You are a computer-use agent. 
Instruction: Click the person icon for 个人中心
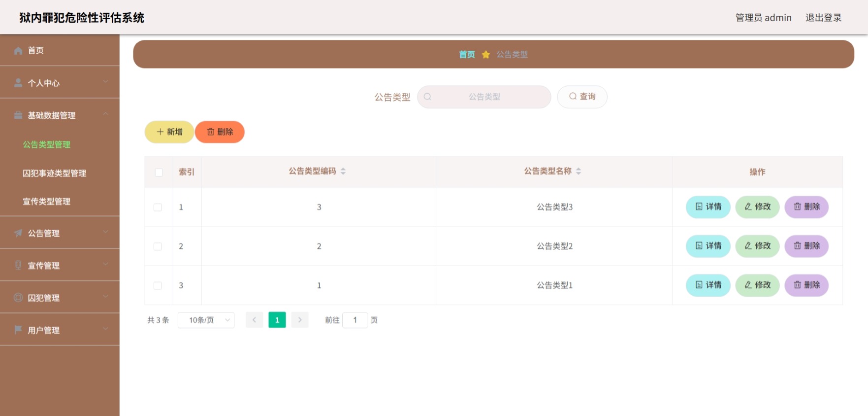pyautogui.click(x=18, y=83)
